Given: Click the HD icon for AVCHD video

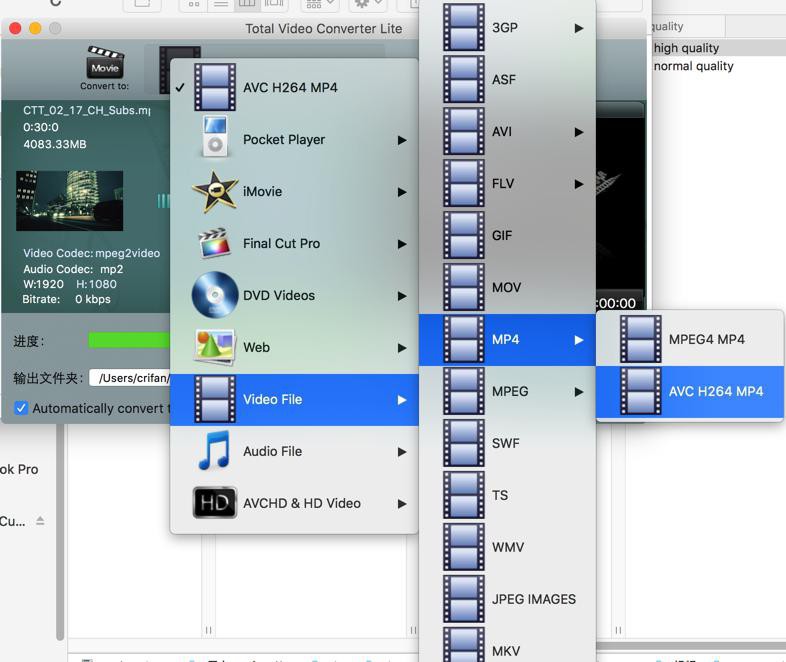Looking at the screenshot, I should tap(215, 503).
